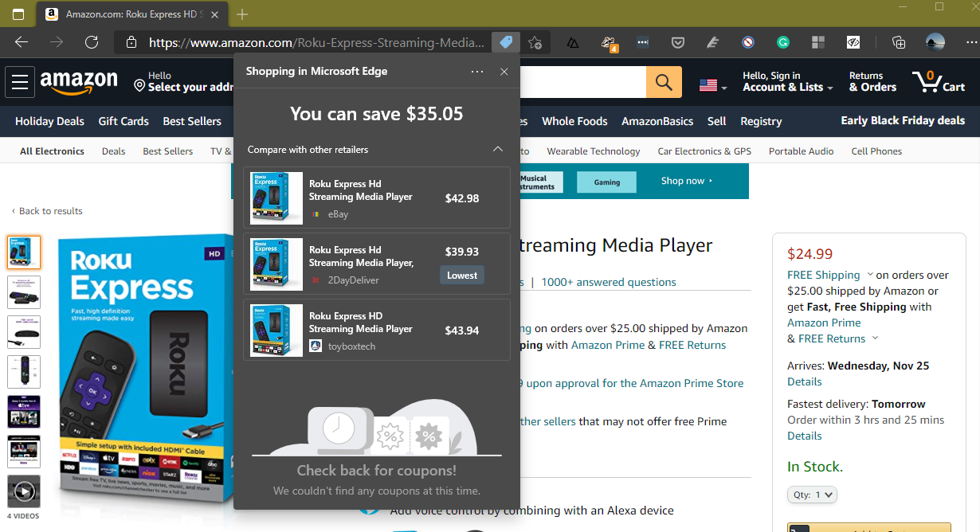
Task: Click Details link under Arrives Wednesday
Action: pos(804,381)
